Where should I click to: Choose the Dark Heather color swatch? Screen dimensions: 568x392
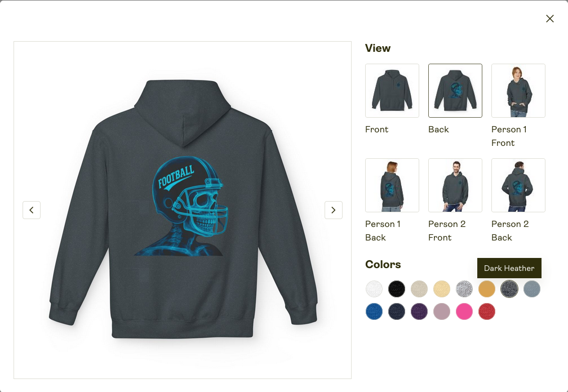coord(509,289)
